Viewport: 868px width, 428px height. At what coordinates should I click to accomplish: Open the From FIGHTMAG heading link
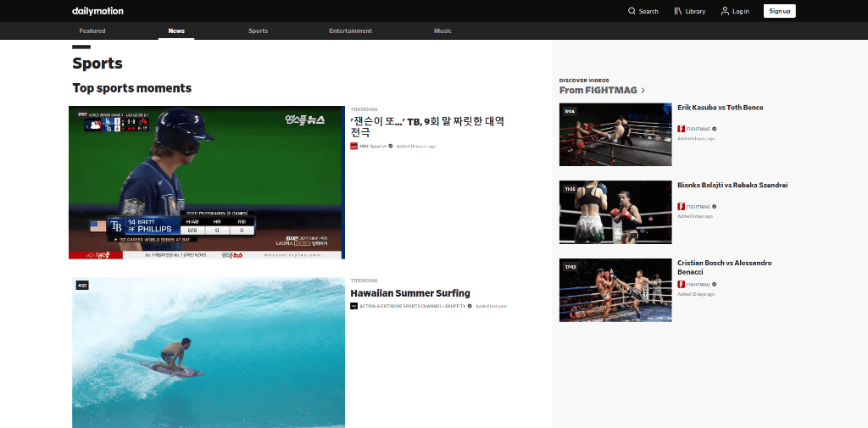tap(598, 90)
